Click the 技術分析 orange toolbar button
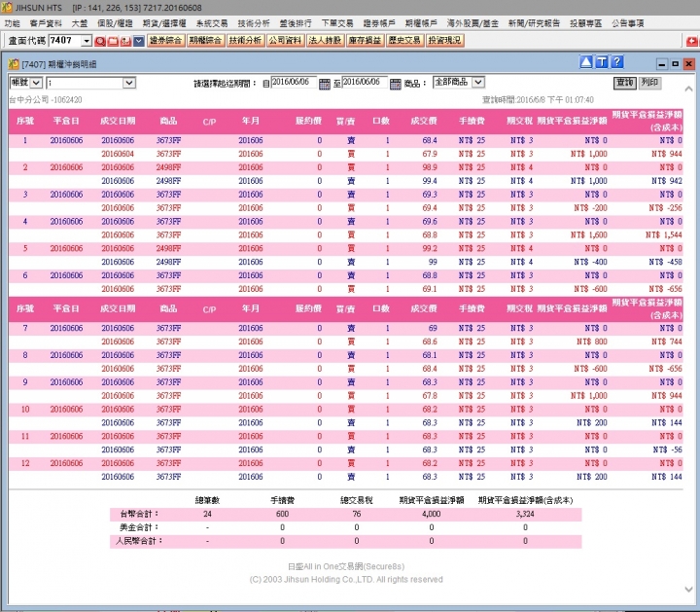Image resolution: width=700 pixels, height=612 pixels. 245,41
